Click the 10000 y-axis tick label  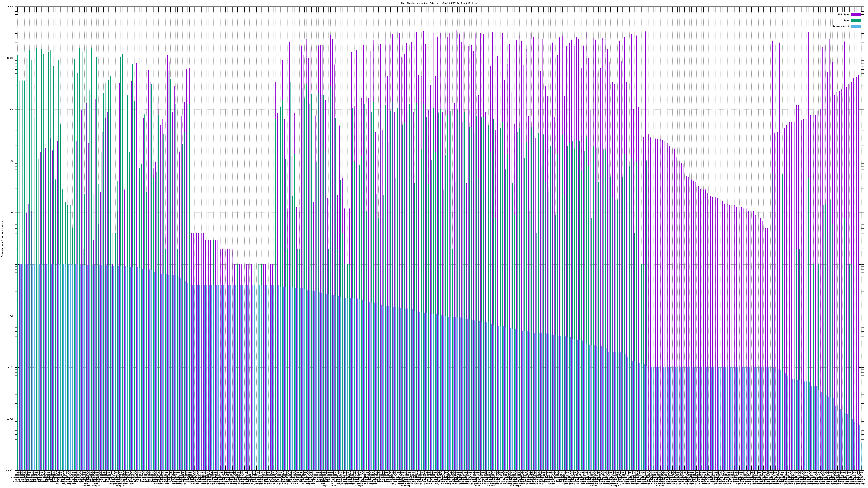[10, 58]
